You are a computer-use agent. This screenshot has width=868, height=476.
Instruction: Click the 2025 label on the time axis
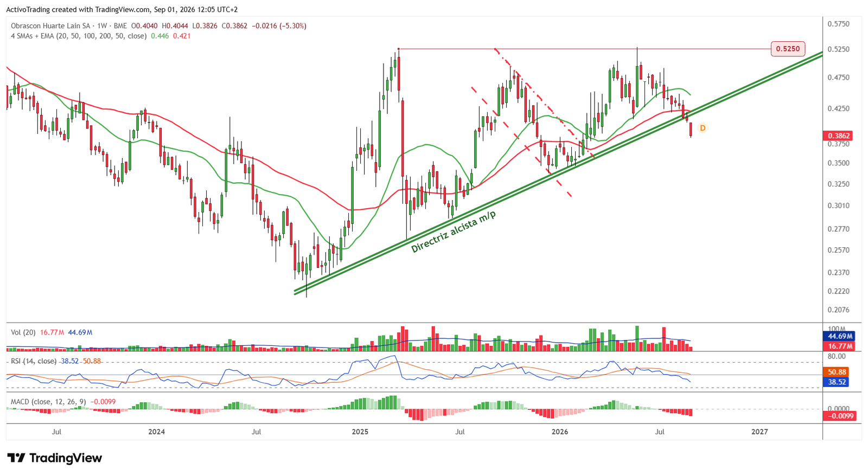click(360, 432)
